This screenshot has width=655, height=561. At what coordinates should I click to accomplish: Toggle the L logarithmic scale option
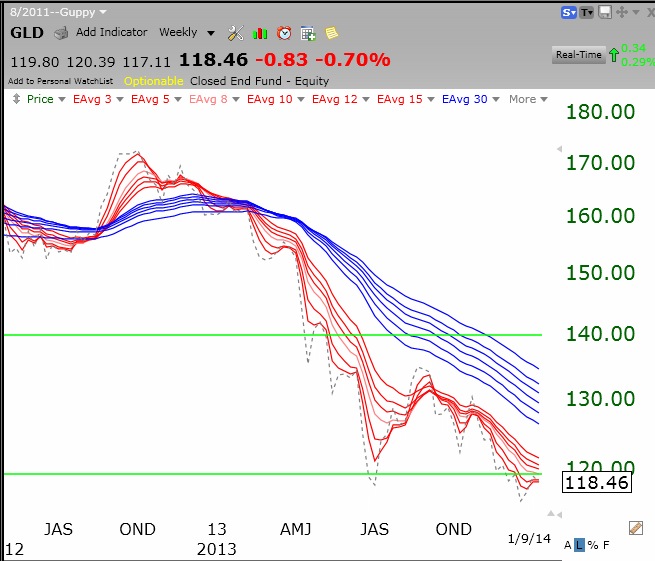[580, 545]
